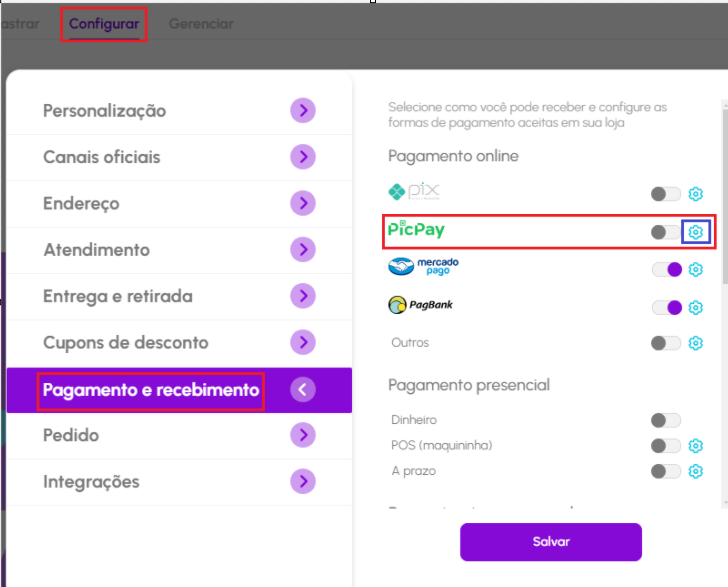This screenshot has width=728, height=587.
Task: Enable the Pix payment toggle
Action: pos(665,194)
